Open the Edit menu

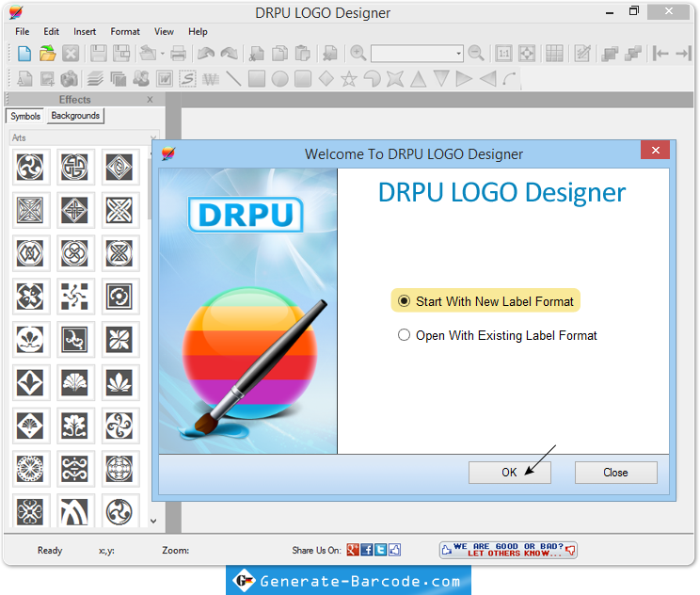coord(52,32)
